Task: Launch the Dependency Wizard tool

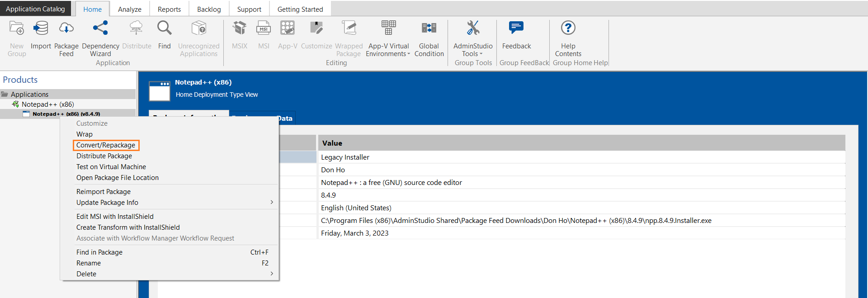Action: [x=100, y=29]
